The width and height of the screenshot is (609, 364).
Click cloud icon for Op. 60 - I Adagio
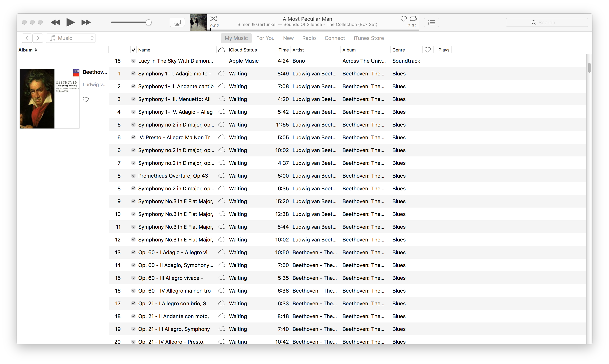222,252
